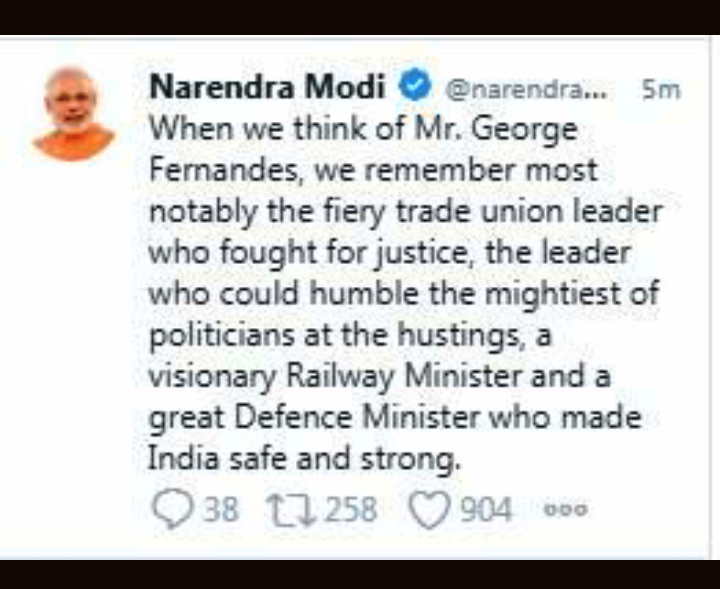Click the Narendra Modi display name
This screenshot has width=720, height=589.
(x=267, y=88)
